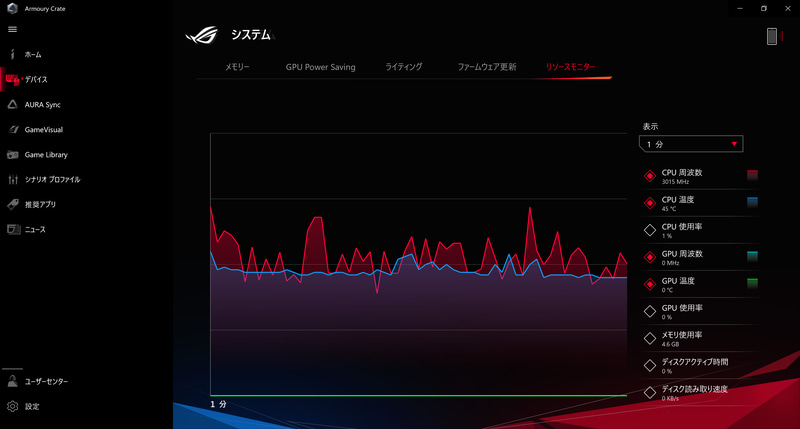Click the GPU 周波数 teal color swatch
Viewport: 800px width, 429px height.
[x=752, y=256]
